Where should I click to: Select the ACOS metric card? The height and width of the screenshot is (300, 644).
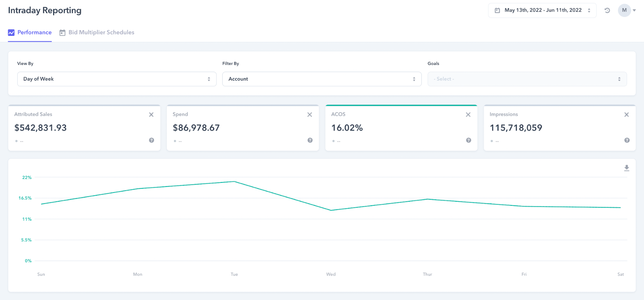[401, 128]
